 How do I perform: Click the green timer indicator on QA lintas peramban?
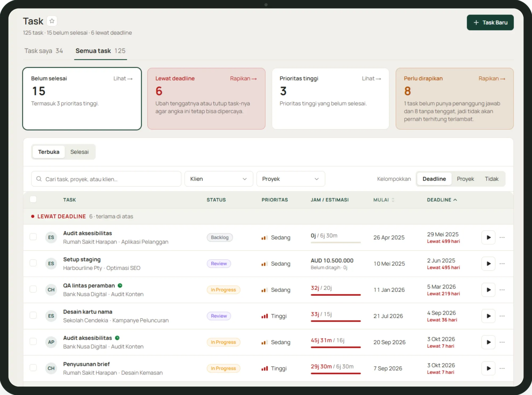(x=120, y=285)
